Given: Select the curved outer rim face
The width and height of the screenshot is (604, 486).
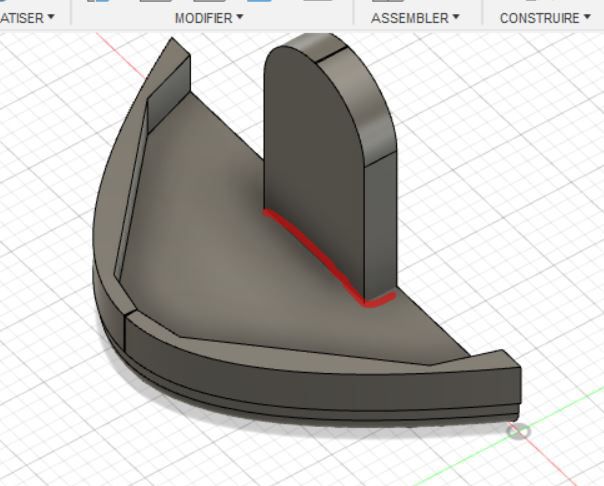Looking at the screenshot, I should tap(308, 389).
